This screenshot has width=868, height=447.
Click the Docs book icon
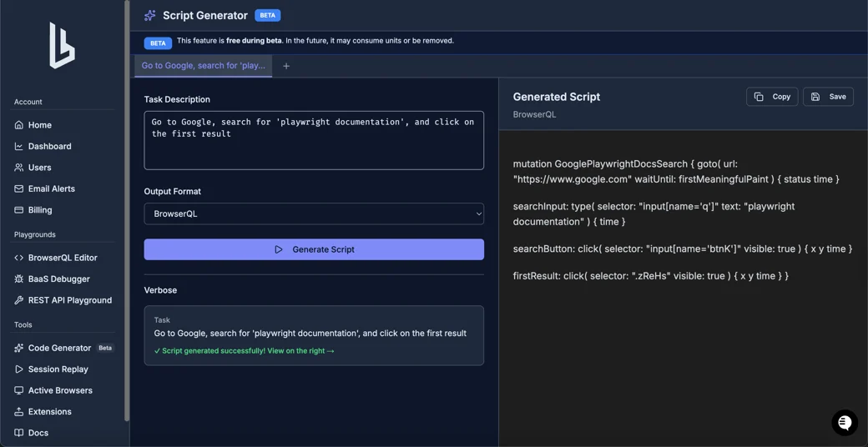(x=19, y=433)
